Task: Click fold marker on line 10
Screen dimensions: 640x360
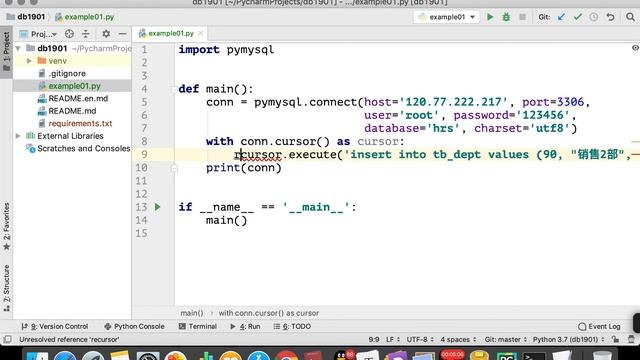Action: pos(174,168)
